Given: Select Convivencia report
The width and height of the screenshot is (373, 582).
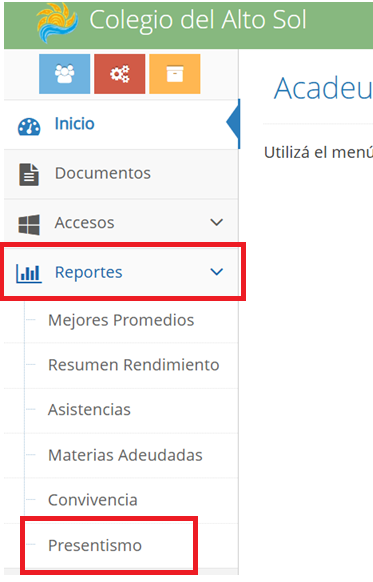Looking at the screenshot, I should tap(93, 500).
